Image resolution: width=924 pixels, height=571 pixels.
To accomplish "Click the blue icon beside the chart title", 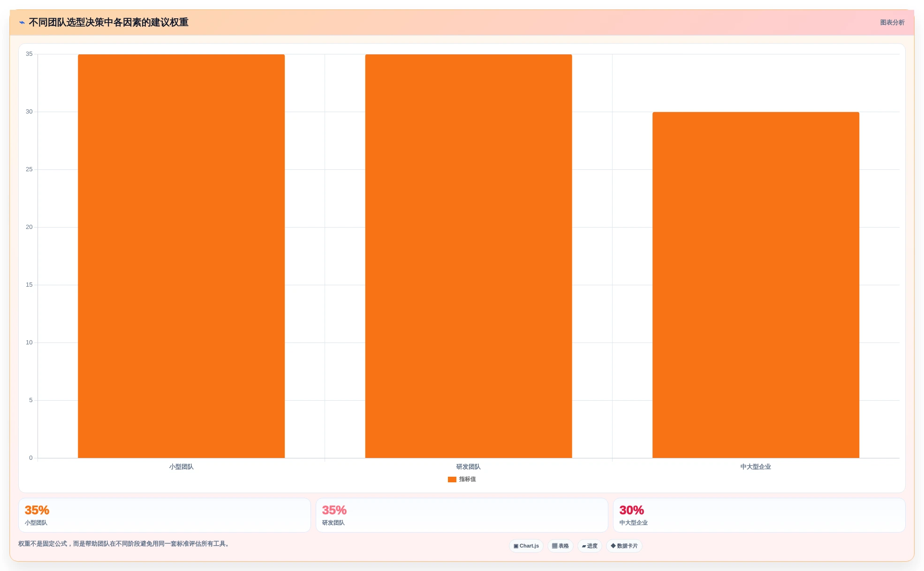I will [22, 23].
